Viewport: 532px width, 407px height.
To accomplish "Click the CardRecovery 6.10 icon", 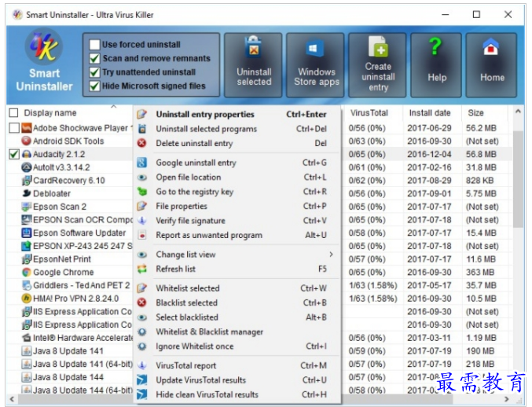I will point(26,181).
